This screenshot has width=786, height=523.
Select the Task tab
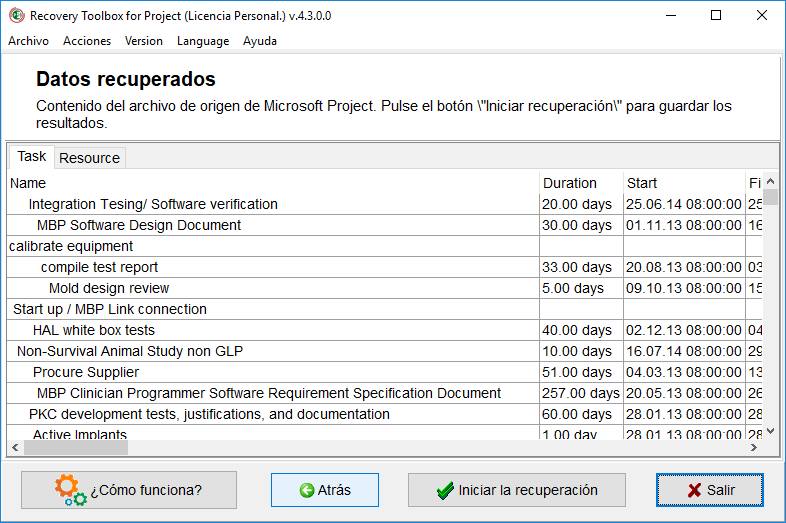point(32,156)
